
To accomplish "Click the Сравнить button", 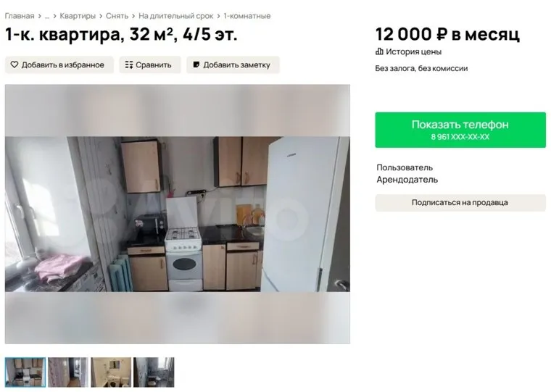I will 150,64.
